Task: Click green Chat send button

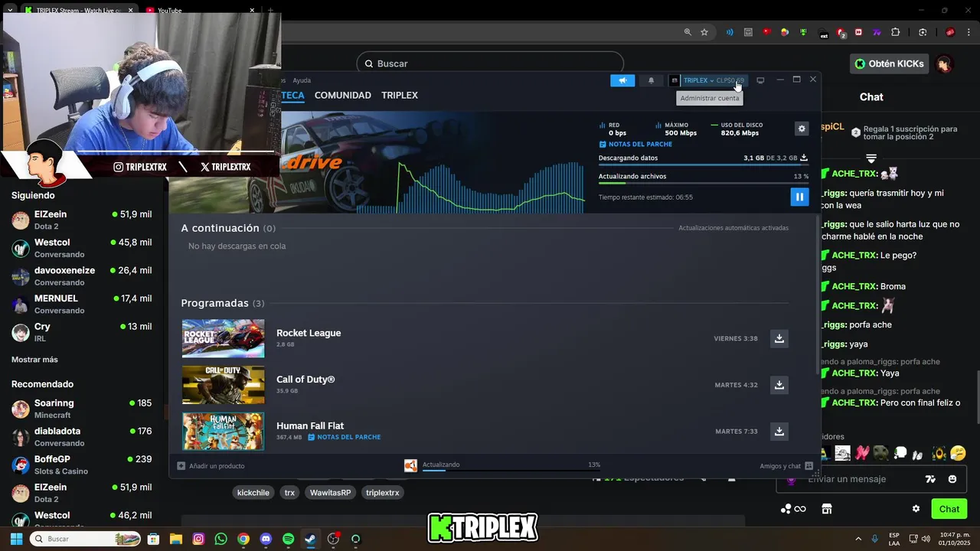Action: pos(949,509)
